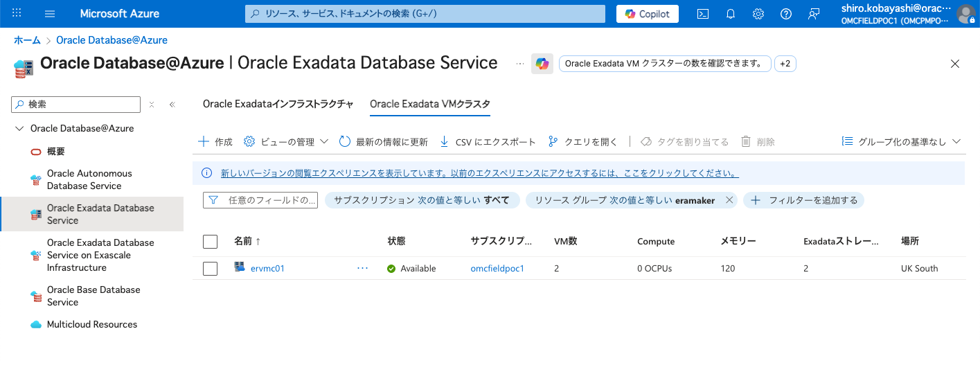980x365 pixels.
Task: Sort by the Compute column header
Action: 656,241
